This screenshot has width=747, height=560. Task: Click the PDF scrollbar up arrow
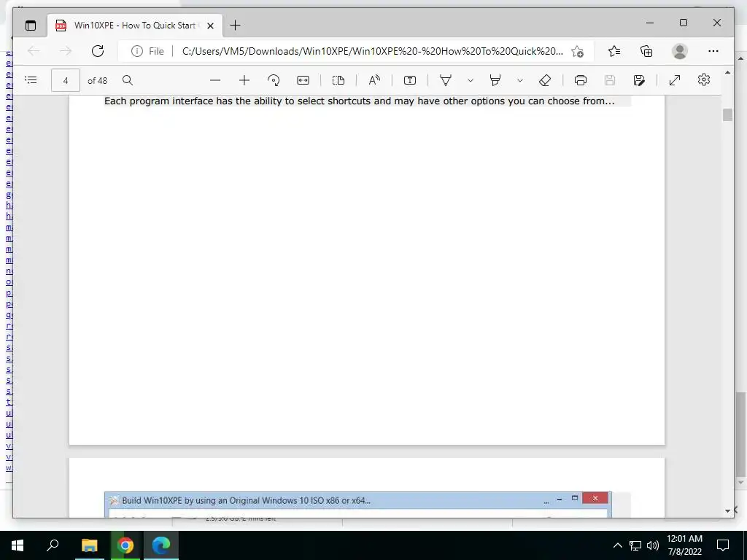click(x=727, y=72)
